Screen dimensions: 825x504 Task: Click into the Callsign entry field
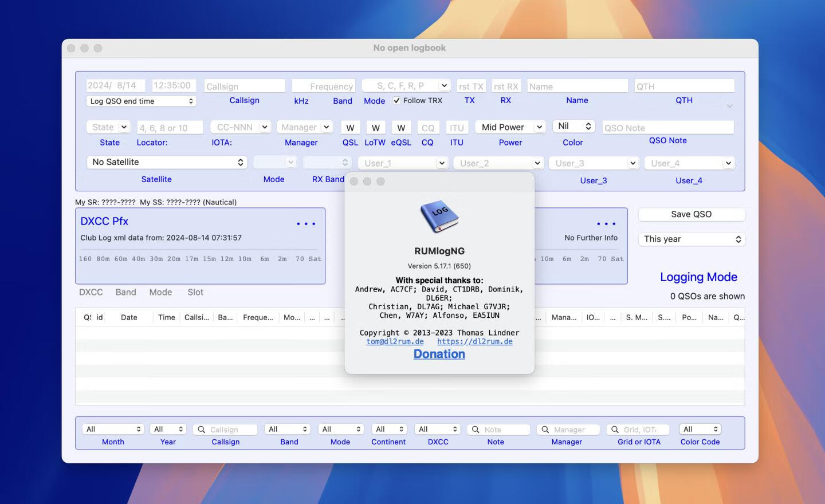pos(245,86)
